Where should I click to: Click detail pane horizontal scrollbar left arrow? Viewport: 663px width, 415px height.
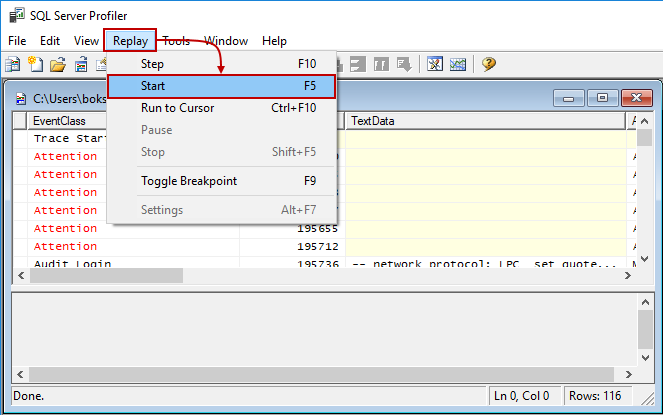pyautogui.click(x=20, y=374)
